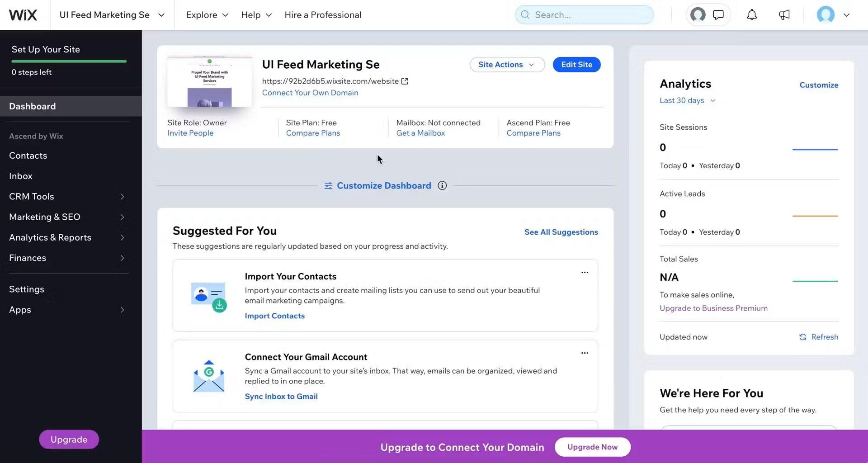Click the Invite People link
868x463 pixels.
coord(190,133)
